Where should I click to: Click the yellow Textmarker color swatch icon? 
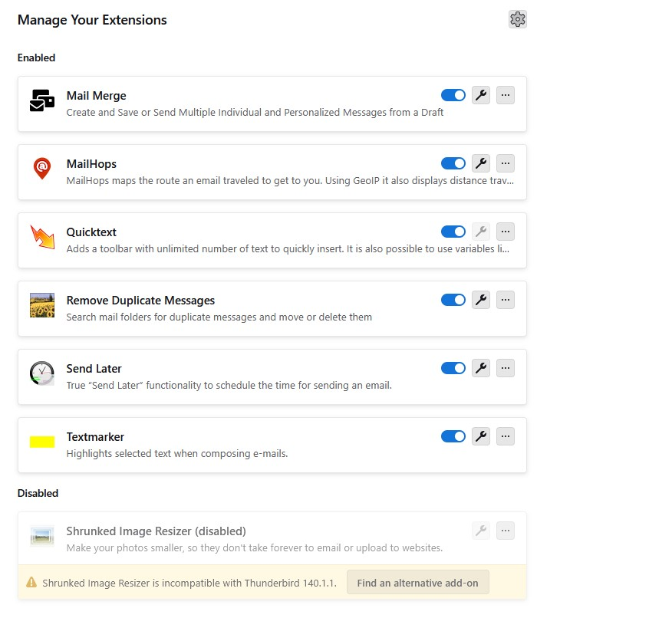[x=42, y=442]
